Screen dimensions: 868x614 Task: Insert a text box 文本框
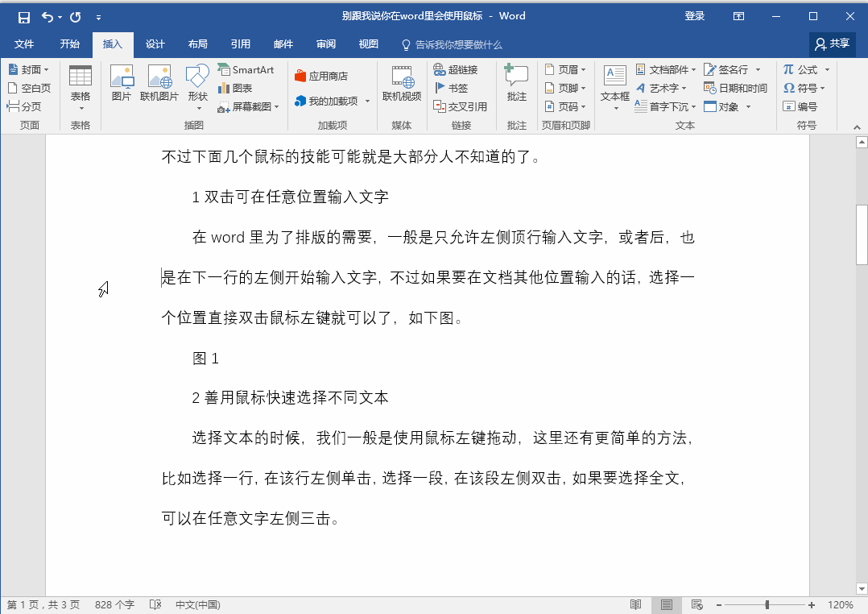(615, 88)
